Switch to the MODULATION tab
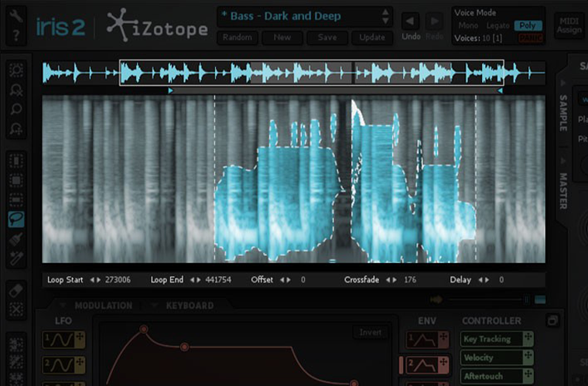The height and width of the screenshot is (386, 588). (104, 306)
